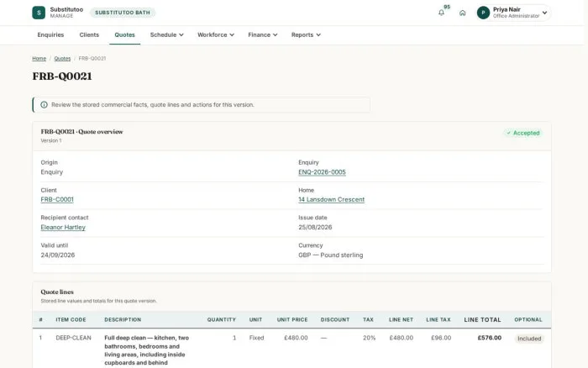Select the Quotes tab

pyautogui.click(x=124, y=35)
